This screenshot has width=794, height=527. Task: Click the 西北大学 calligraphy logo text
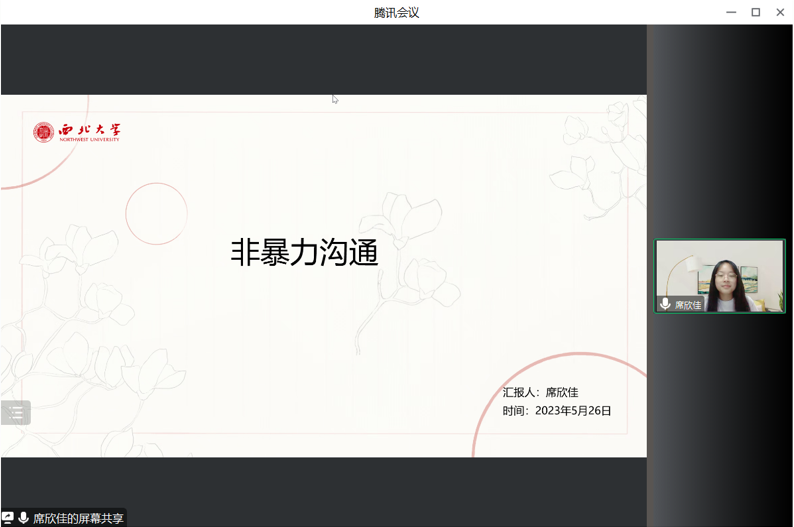tap(89, 131)
